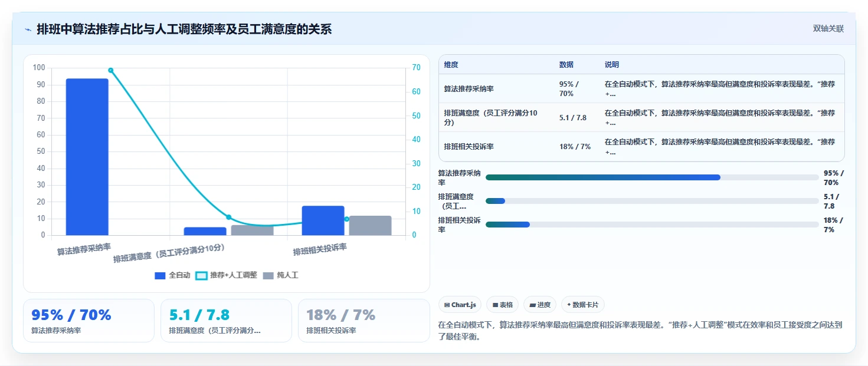Open the 5.1 / 7.8 stat card
The height and width of the screenshot is (366, 868).
click(226, 321)
